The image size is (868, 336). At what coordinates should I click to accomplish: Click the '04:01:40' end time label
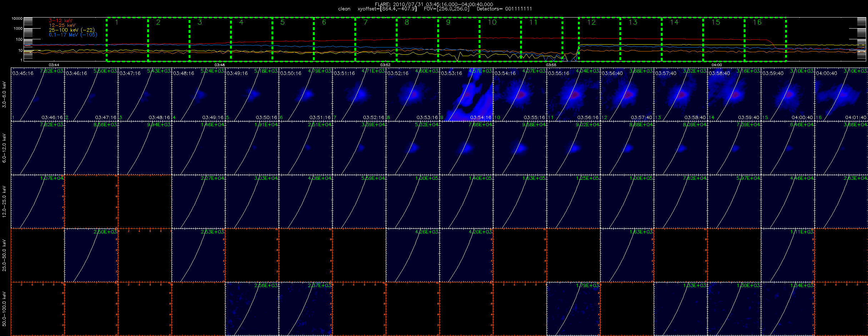coord(856,118)
